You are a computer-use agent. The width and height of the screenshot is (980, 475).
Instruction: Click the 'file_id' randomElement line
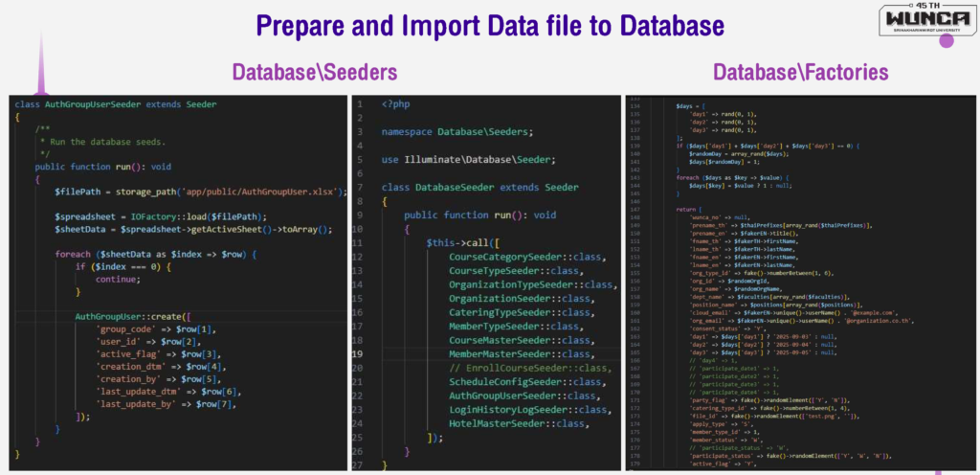775,417
